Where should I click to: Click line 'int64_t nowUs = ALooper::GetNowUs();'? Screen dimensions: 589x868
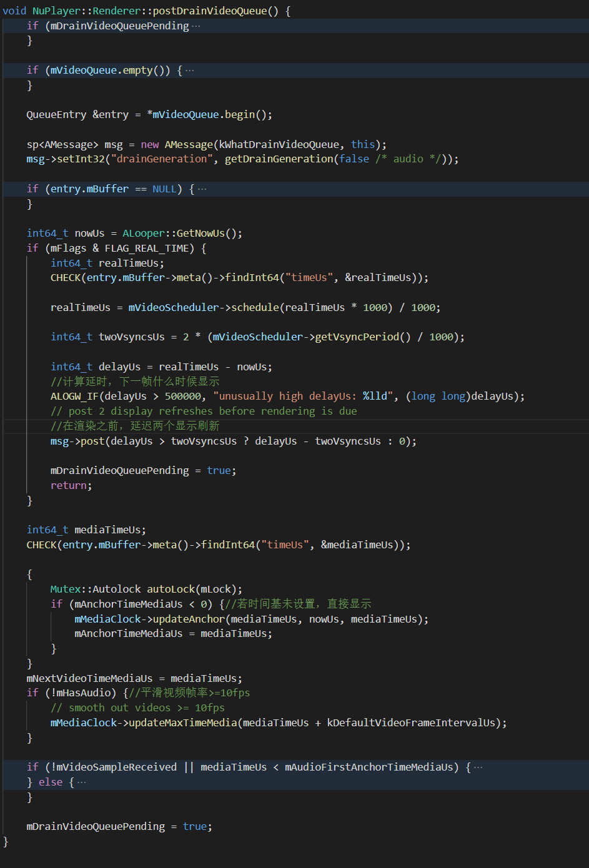tap(134, 234)
